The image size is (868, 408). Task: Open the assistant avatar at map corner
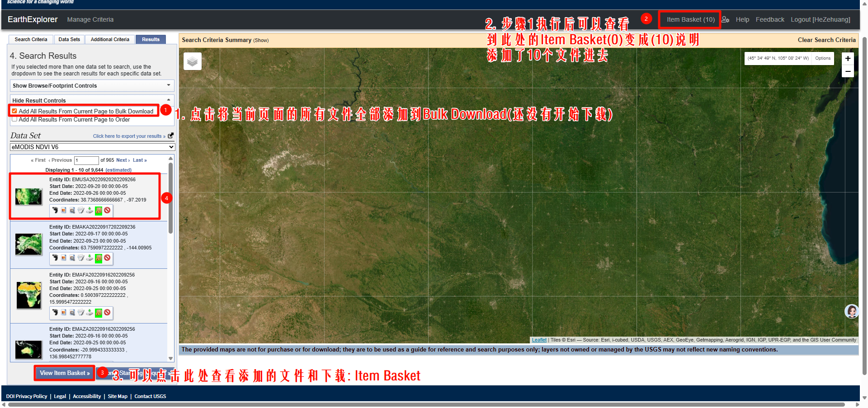point(852,311)
